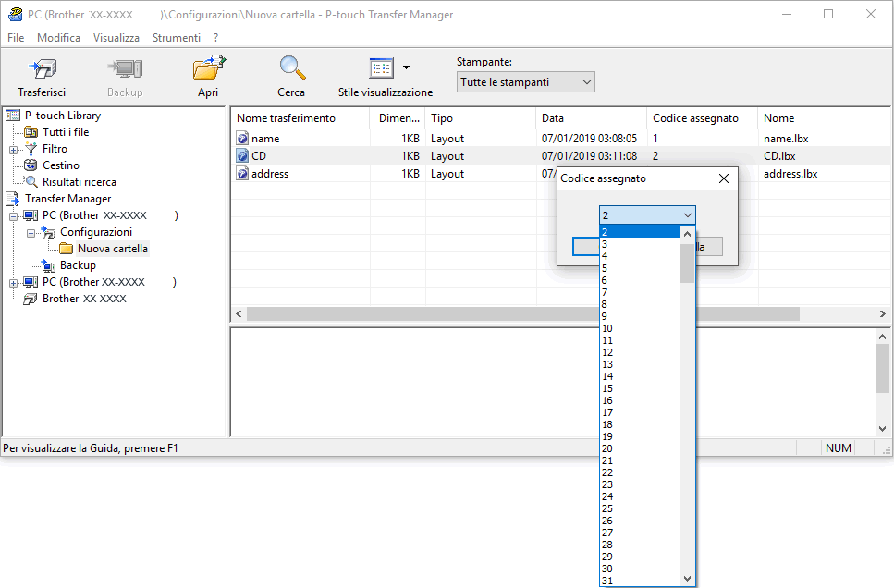The width and height of the screenshot is (894, 588).
Task: Click the Cerca magnifier icon
Action: tap(292, 68)
